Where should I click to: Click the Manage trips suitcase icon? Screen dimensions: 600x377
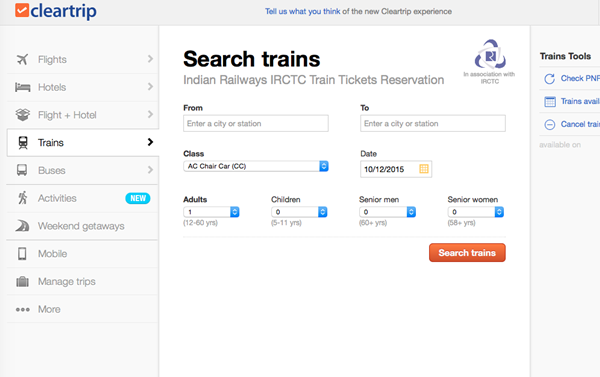23,281
